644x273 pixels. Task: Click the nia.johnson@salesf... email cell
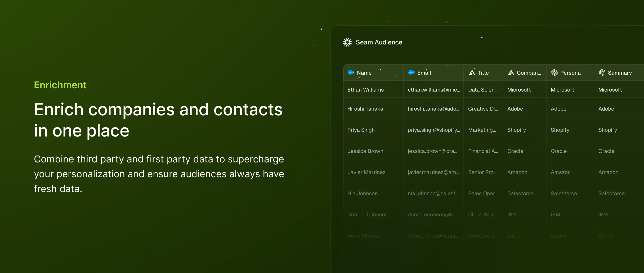coord(433,193)
